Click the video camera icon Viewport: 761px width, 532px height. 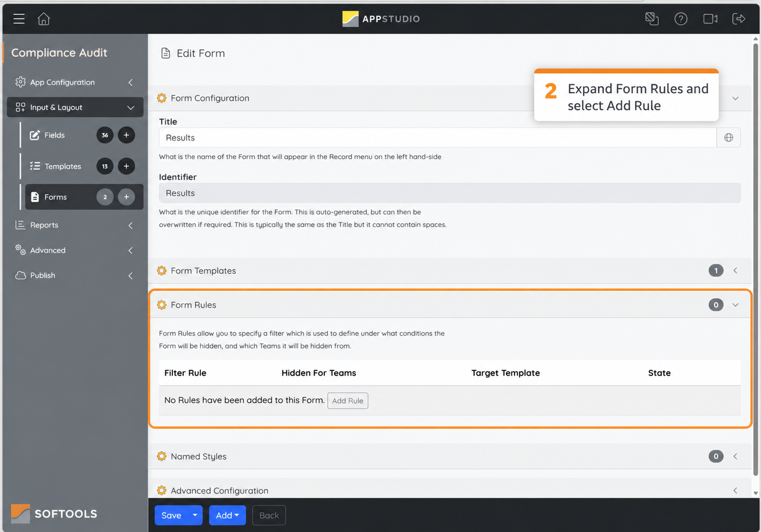click(x=710, y=19)
